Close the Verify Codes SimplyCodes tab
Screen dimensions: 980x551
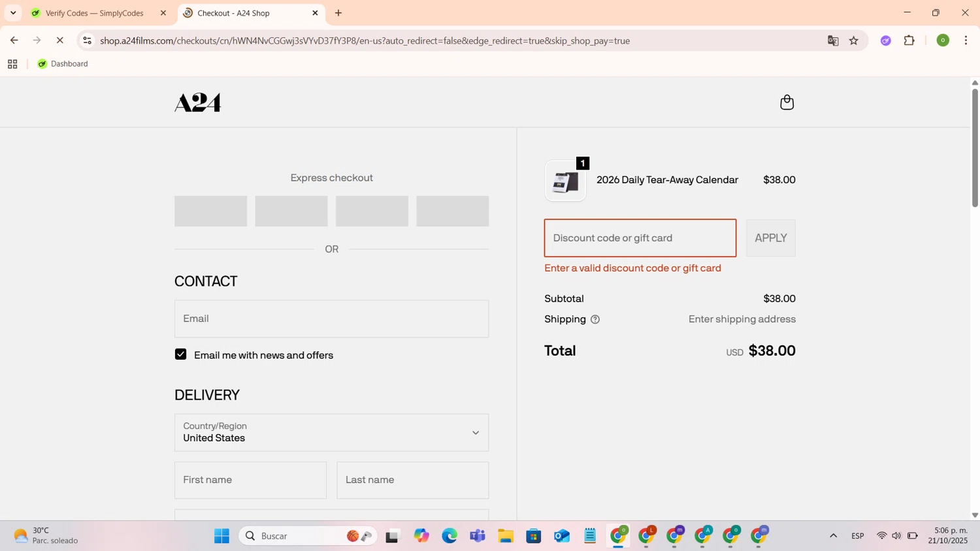[163, 13]
